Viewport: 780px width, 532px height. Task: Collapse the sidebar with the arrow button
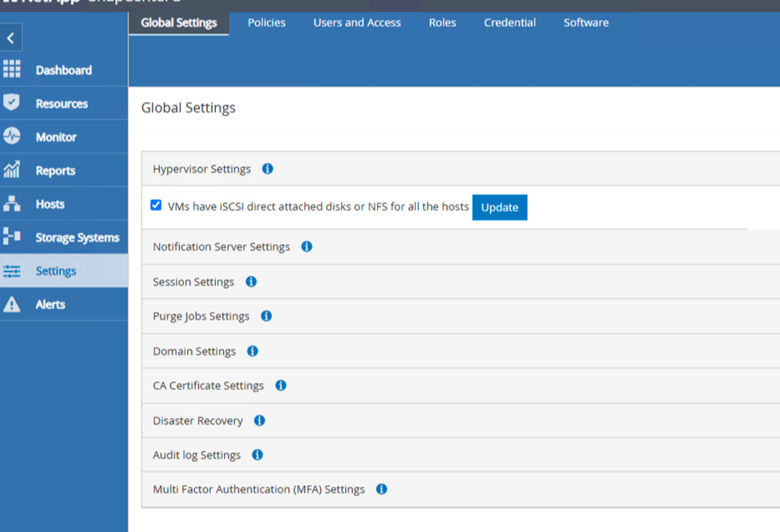pos(10,38)
